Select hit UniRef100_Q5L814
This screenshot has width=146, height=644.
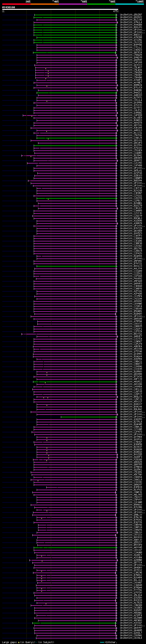[x=131, y=595]
